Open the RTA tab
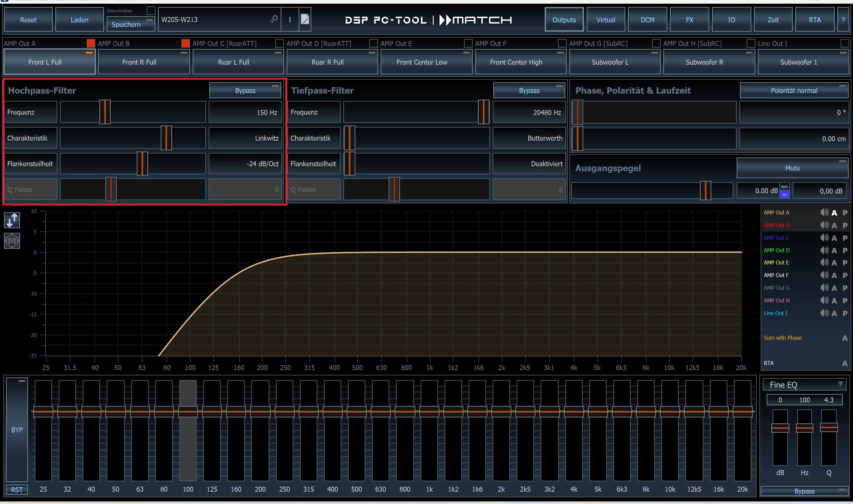Viewport: 853px width, 504px height. pyautogui.click(x=815, y=20)
